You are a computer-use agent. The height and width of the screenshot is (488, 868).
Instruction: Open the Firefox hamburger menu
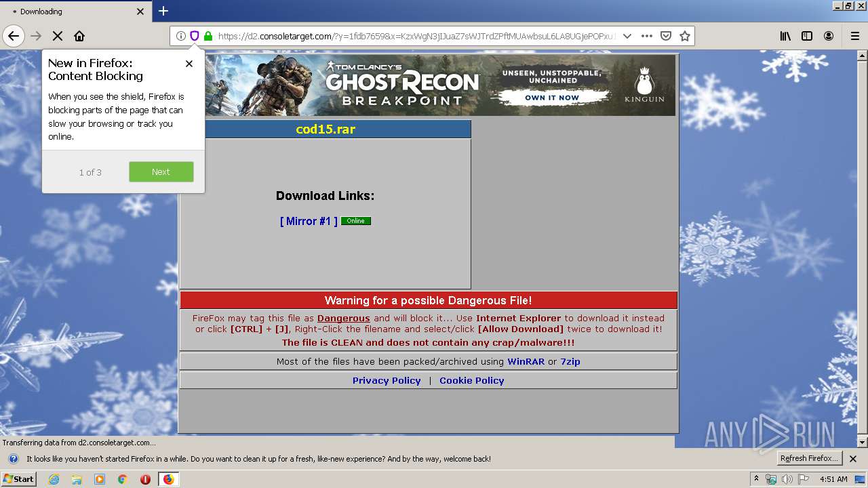point(854,36)
